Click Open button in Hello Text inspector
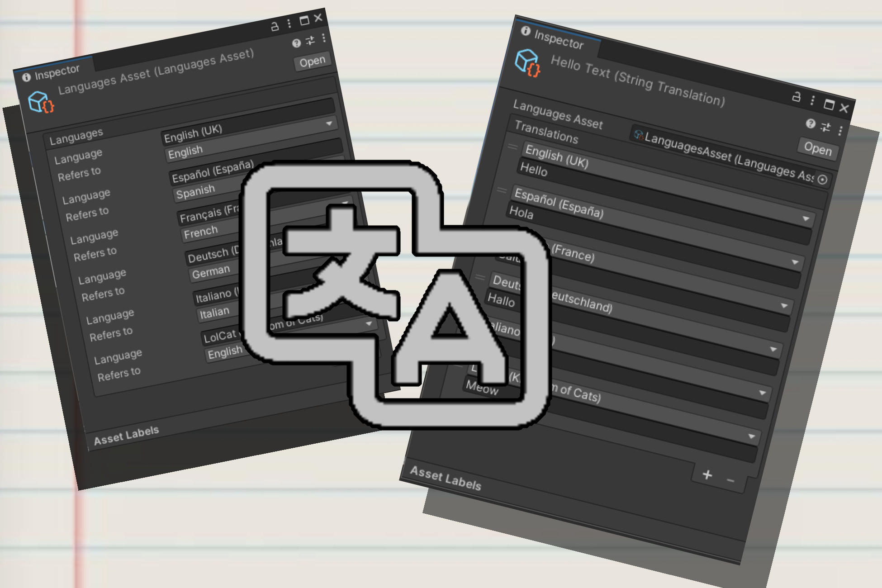882x588 pixels. pyautogui.click(x=818, y=148)
